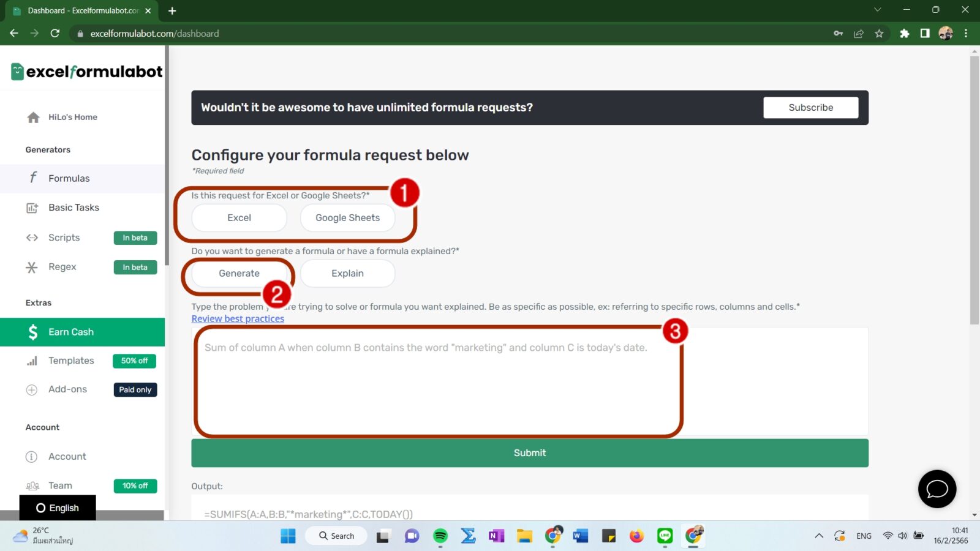Click the excelformulabot logo
This screenshot has width=980, height=551.
[x=86, y=72]
